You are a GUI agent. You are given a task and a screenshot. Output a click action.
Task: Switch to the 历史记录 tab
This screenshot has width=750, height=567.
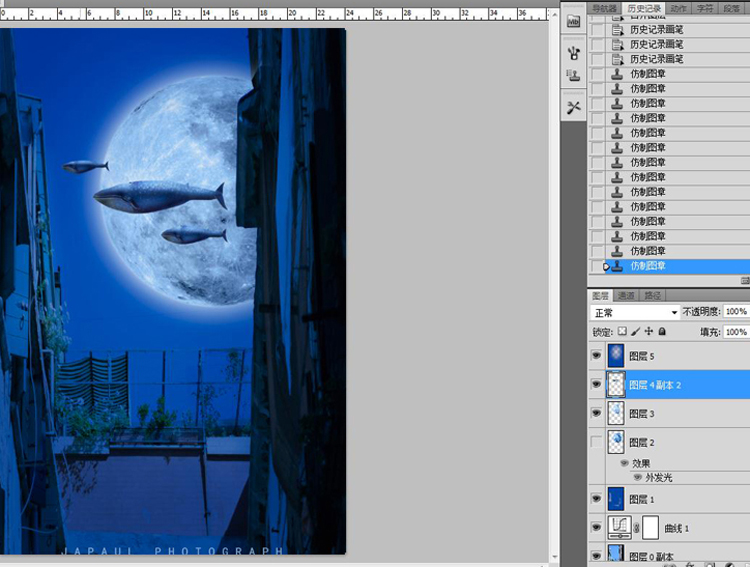[x=644, y=8]
